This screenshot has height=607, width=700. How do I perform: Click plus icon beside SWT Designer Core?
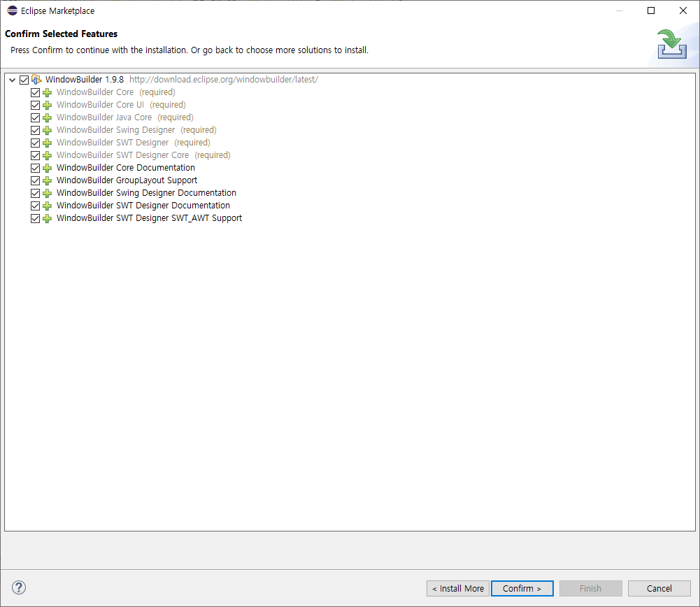pyautogui.click(x=47, y=155)
